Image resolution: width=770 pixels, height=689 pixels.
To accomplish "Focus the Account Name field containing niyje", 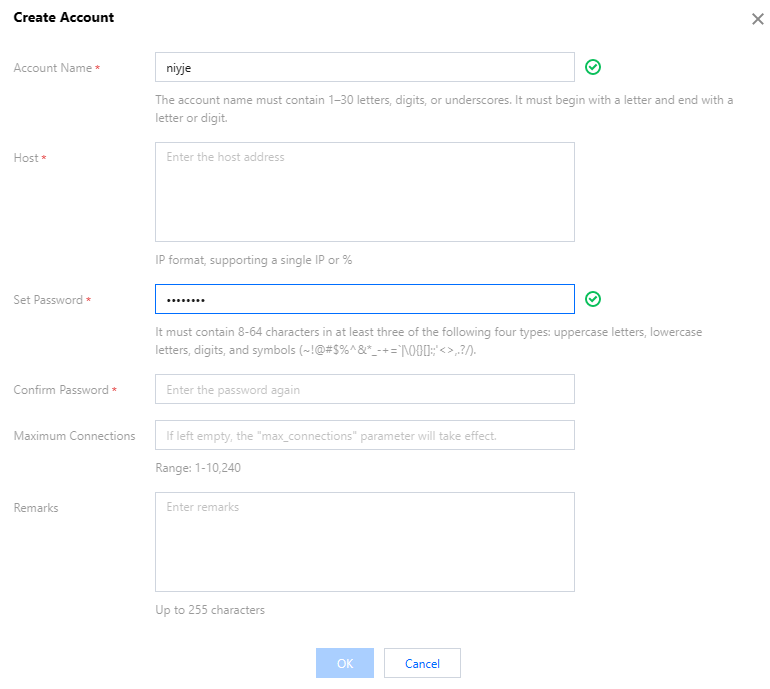I will [x=364, y=67].
